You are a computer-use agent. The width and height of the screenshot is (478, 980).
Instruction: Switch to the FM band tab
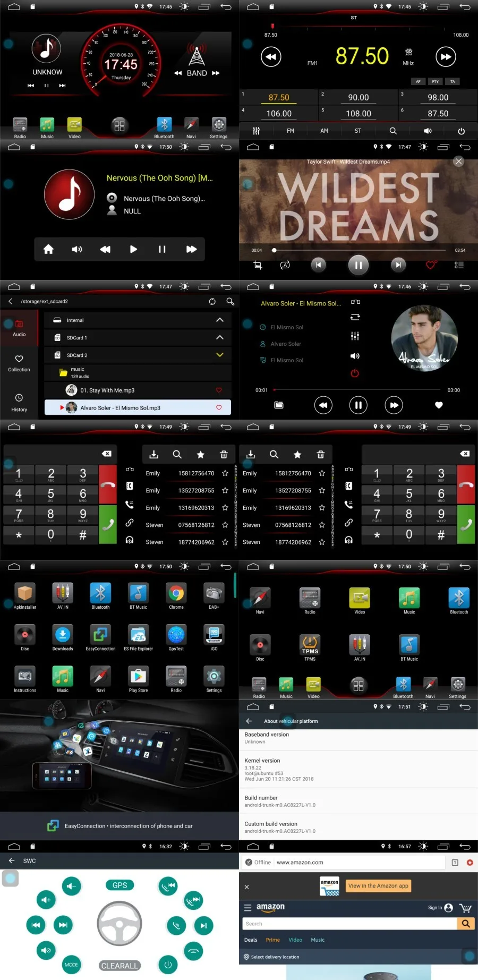[x=291, y=131]
